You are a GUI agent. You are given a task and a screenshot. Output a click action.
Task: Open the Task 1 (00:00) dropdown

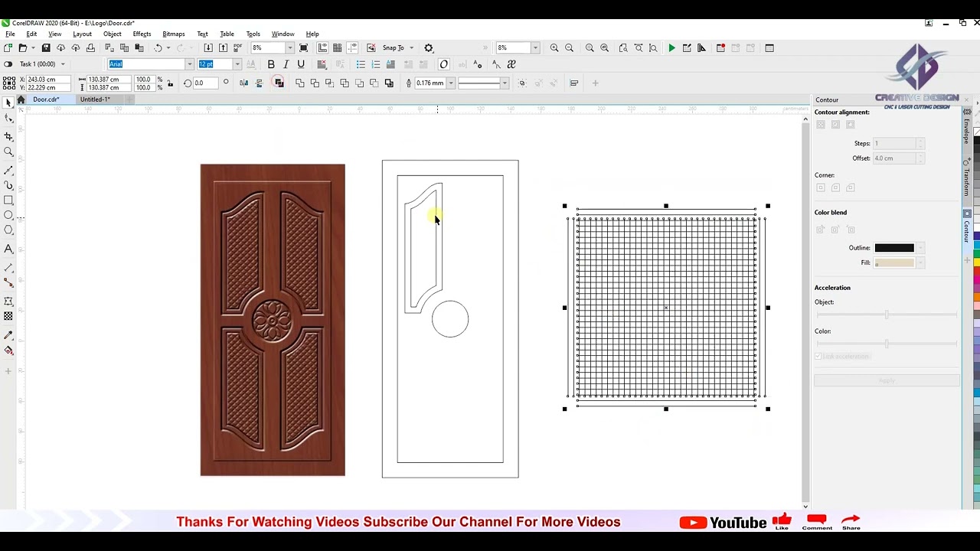point(63,64)
